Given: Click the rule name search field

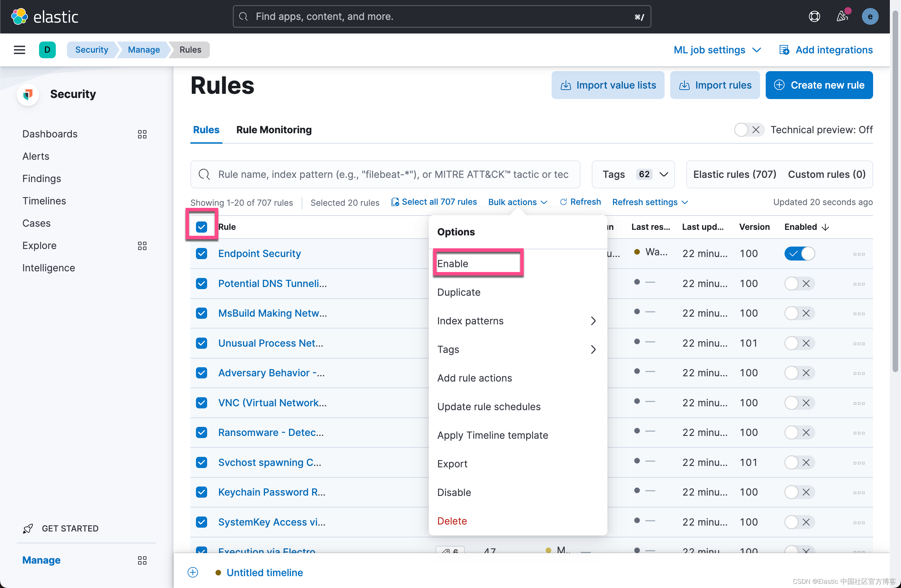Looking at the screenshot, I should pos(385,174).
